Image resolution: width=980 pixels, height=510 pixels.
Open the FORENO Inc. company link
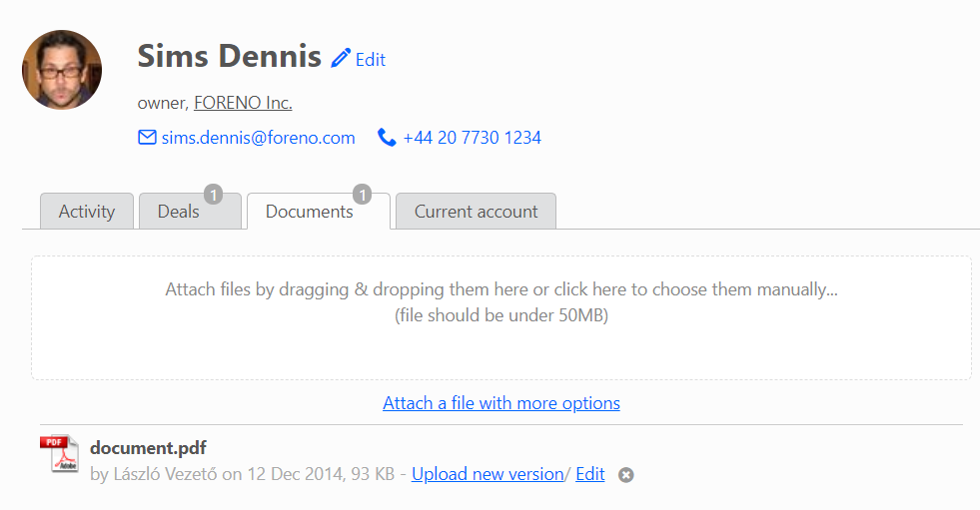pyautogui.click(x=243, y=103)
